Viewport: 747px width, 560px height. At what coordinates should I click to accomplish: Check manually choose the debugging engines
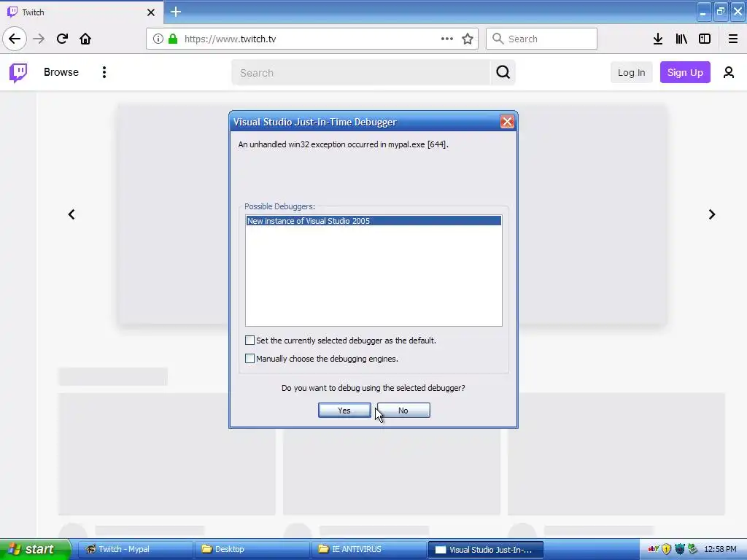click(249, 358)
